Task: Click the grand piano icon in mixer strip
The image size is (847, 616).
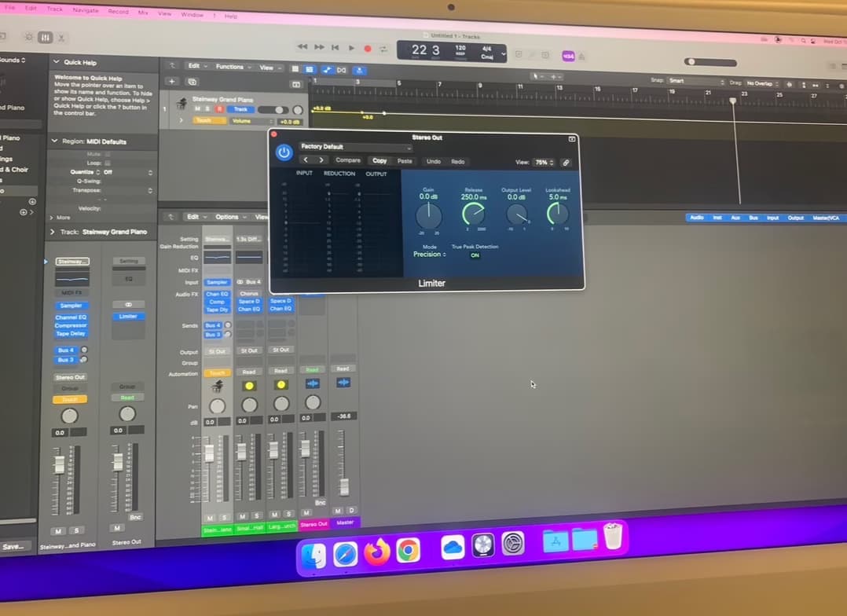Action: tap(217, 387)
